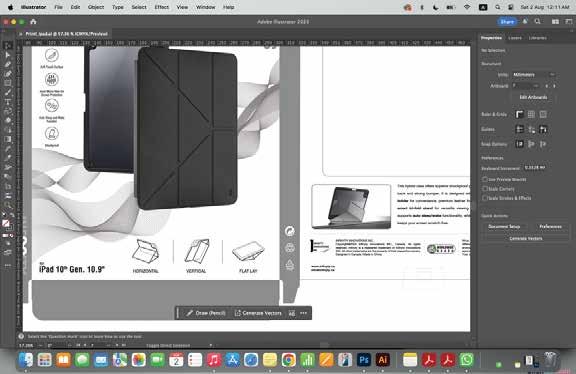This screenshot has width=576, height=374.
Task: Click the Show Grid icon
Action: (x=531, y=115)
